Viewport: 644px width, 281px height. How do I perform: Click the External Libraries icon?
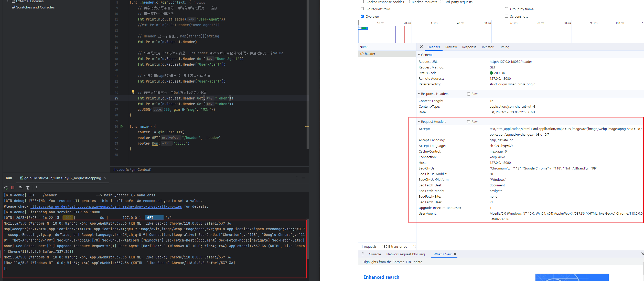(13, 1)
